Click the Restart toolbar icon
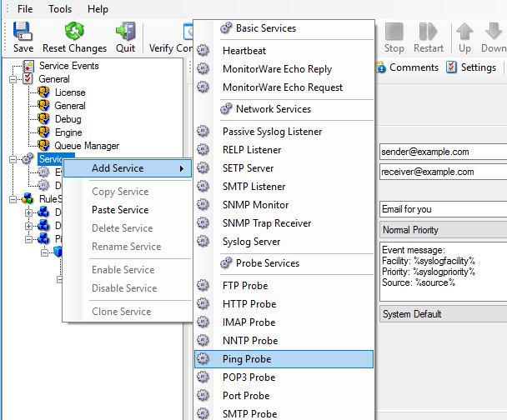Viewport: 507px width, 420px height. (429, 32)
